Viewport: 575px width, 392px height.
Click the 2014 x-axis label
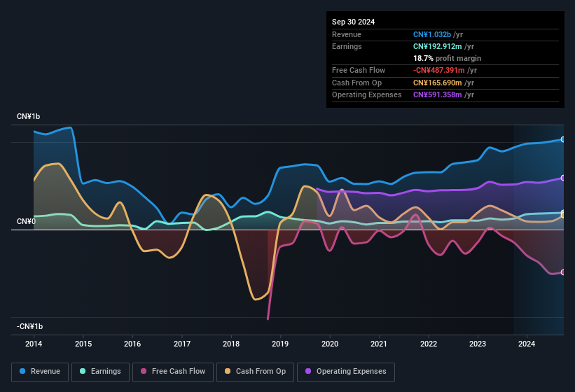pos(34,344)
